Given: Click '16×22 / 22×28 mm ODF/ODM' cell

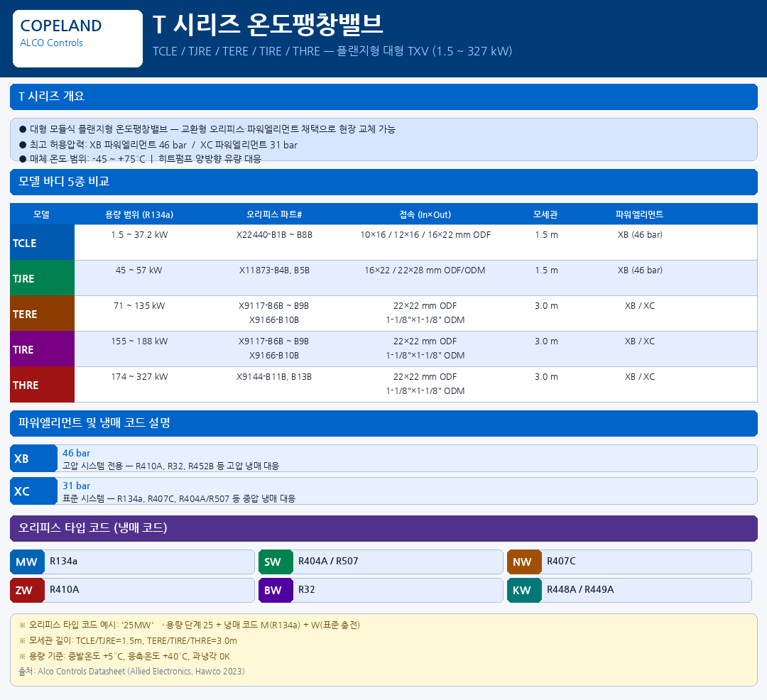Looking at the screenshot, I should tap(425, 270).
